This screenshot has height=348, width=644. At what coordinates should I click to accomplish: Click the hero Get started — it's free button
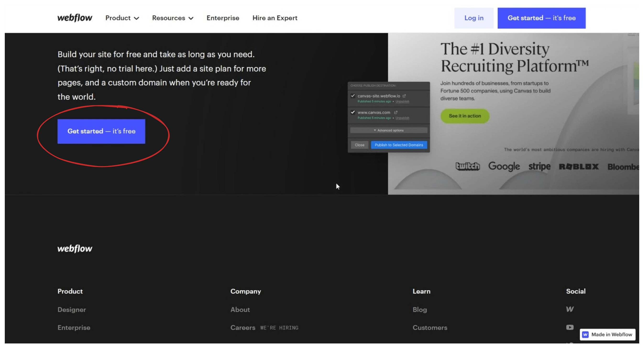[101, 131]
